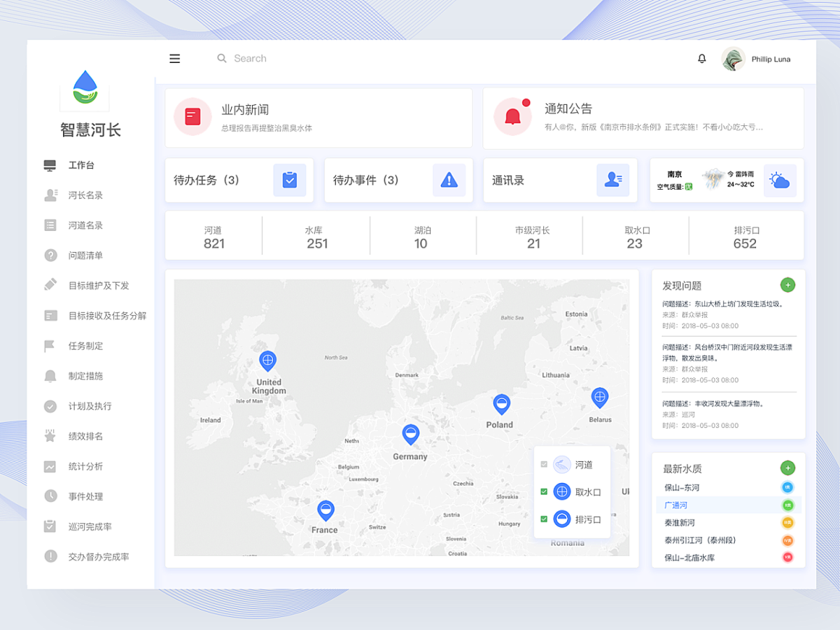Click the green plus in 发现问题

point(787,285)
